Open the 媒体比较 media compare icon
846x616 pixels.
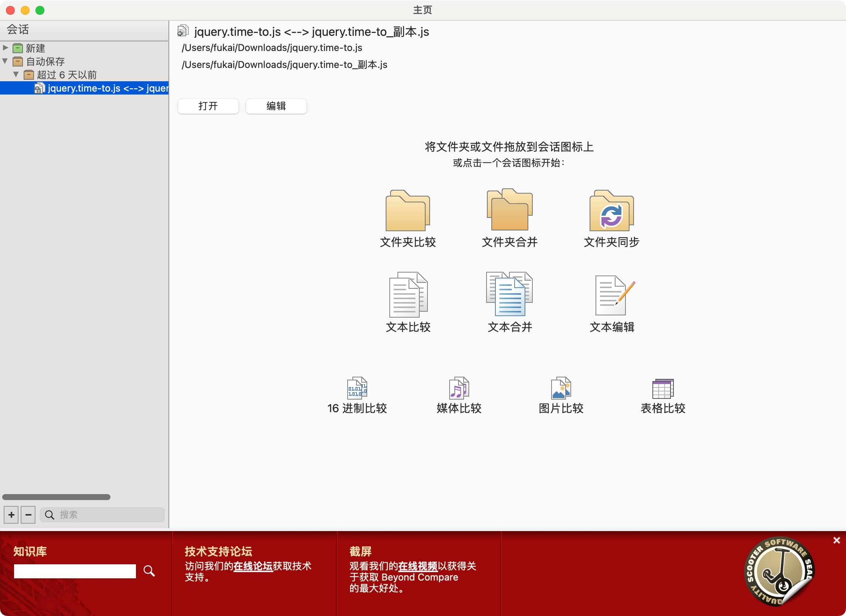pyautogui.click(x=459, y=388)
